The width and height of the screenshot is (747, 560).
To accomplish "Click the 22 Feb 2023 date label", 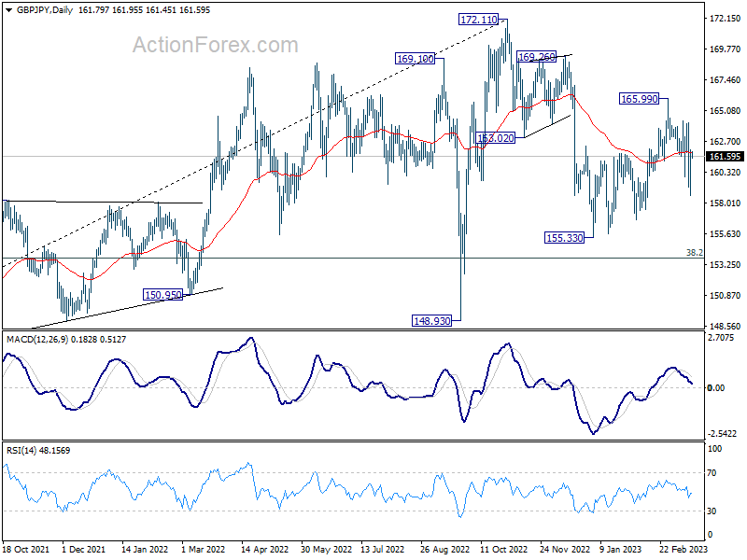I will [x=684, y=549].
